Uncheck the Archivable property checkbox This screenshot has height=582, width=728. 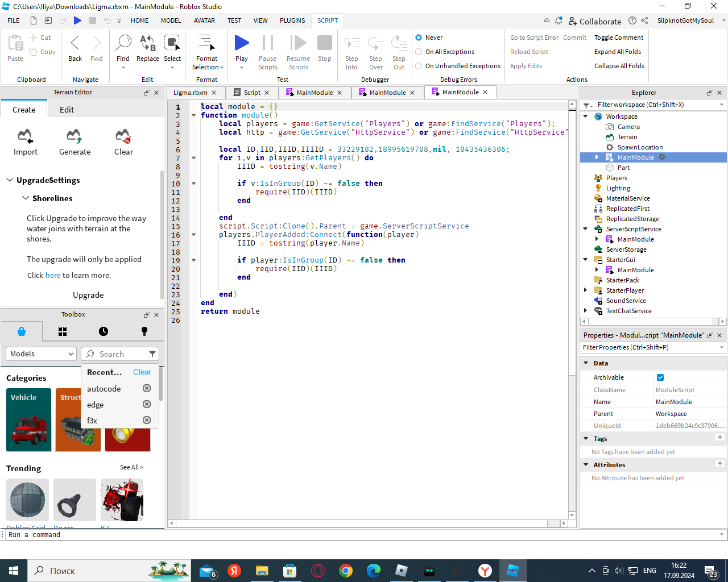tap(660, 377)
